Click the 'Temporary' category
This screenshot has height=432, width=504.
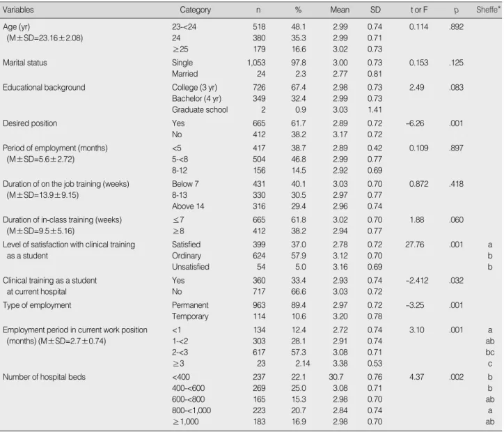point(190,316)
